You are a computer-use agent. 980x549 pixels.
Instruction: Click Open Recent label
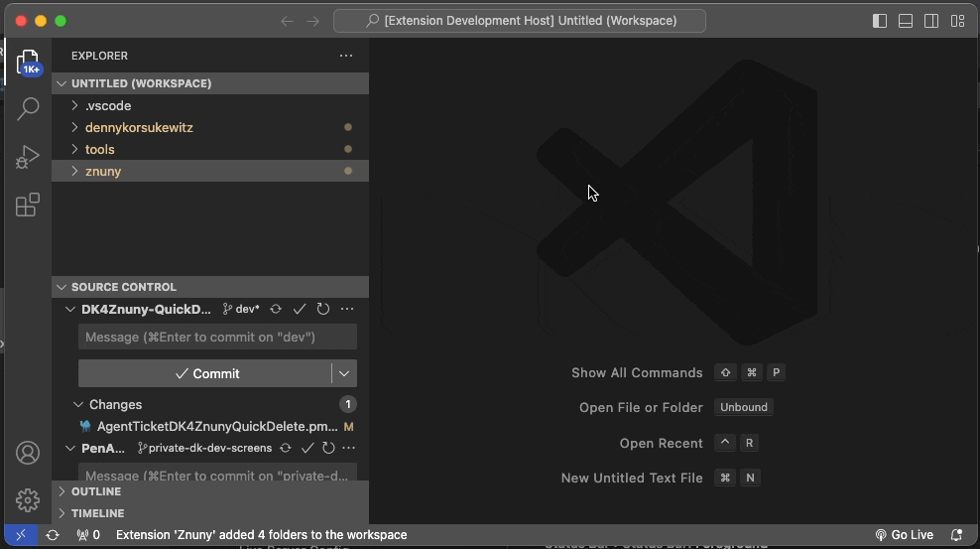(x=662, y=444)
